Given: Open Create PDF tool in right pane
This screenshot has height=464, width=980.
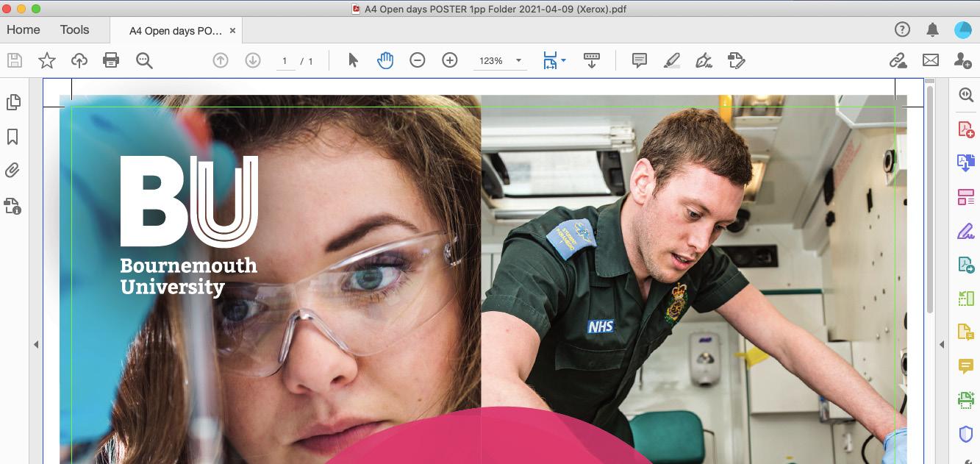Looking at the screenshot, I should (966, 129).
